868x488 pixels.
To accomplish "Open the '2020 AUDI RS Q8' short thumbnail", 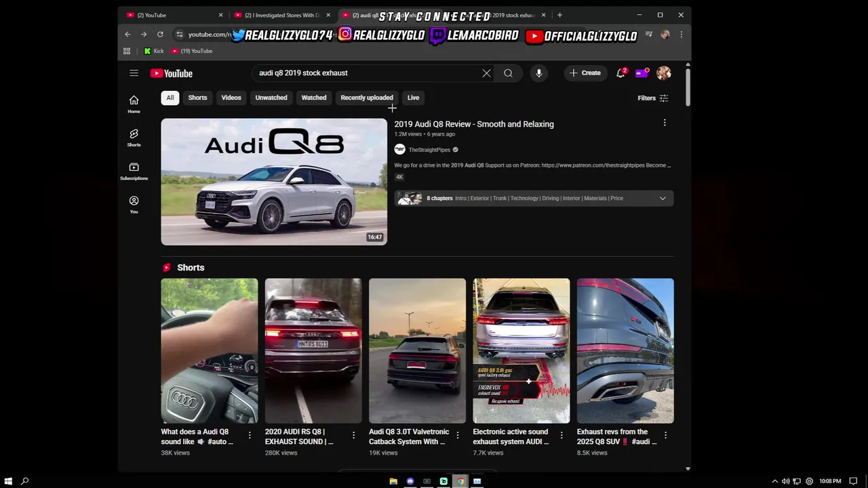I will tap(313, 350).
